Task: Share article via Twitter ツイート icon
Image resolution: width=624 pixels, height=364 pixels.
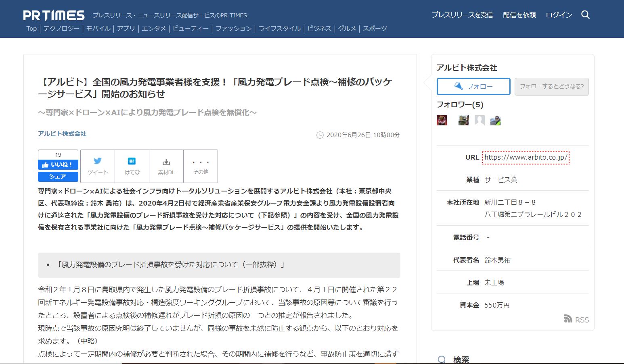Action: click(x=98, y=166)
